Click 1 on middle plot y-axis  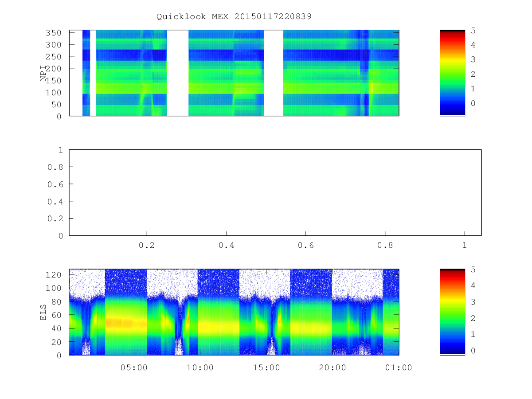point(61,150)
